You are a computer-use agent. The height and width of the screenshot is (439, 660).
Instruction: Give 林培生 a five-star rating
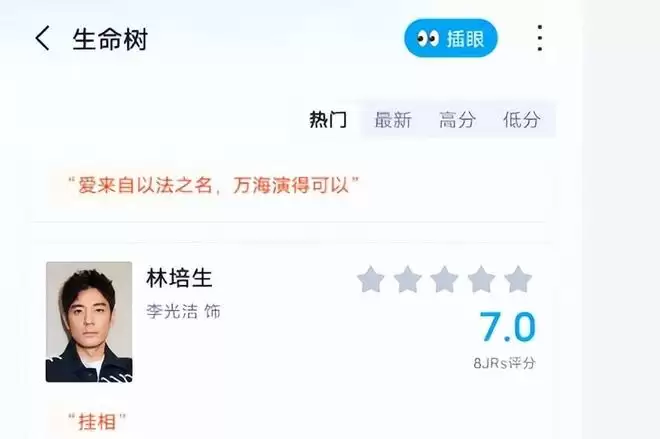[x=518, y=279]
